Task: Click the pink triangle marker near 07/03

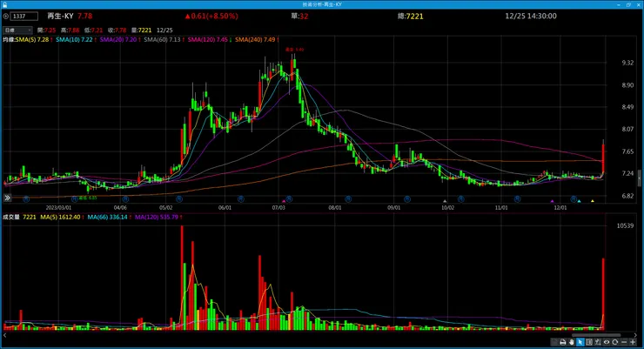Action: (x=284, y=201)
